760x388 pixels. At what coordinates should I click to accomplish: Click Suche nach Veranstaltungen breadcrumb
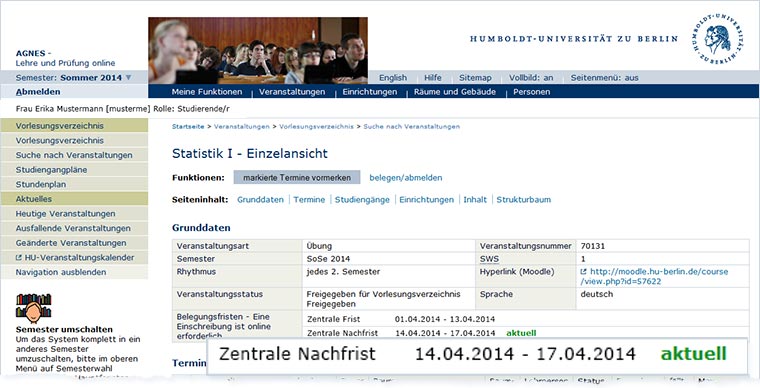pos(412,126)
